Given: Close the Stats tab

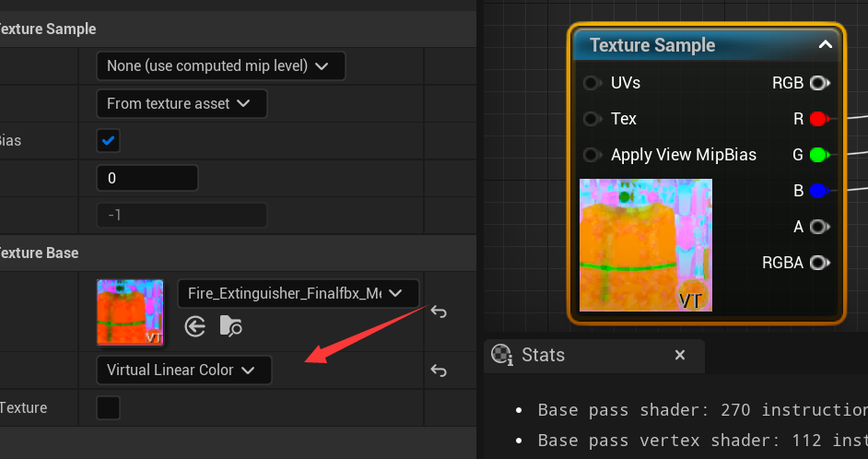Looking at the screenshot, I should coord(680,355).
